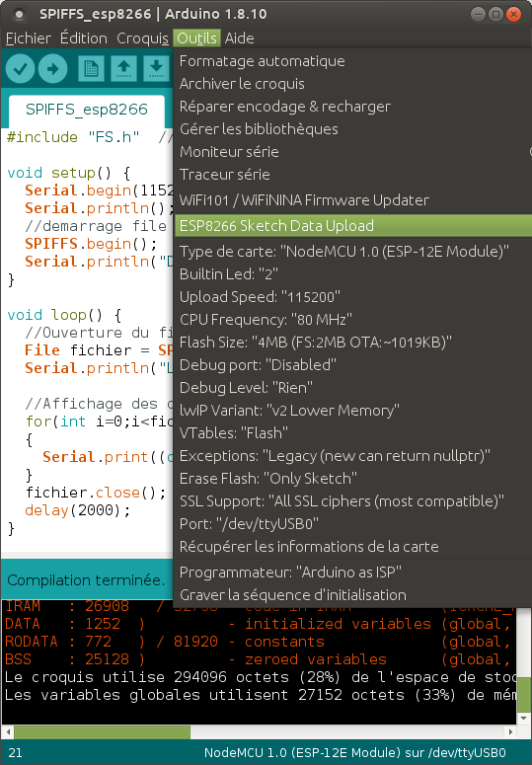Click the New sketch toolbar icon
Screen dimensions: 532x765
point(91,68)
